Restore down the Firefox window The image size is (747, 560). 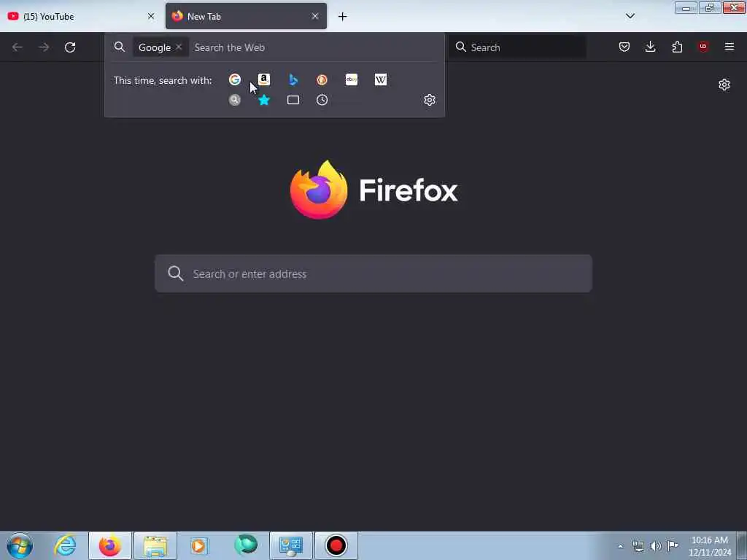[x=710, y=7]
